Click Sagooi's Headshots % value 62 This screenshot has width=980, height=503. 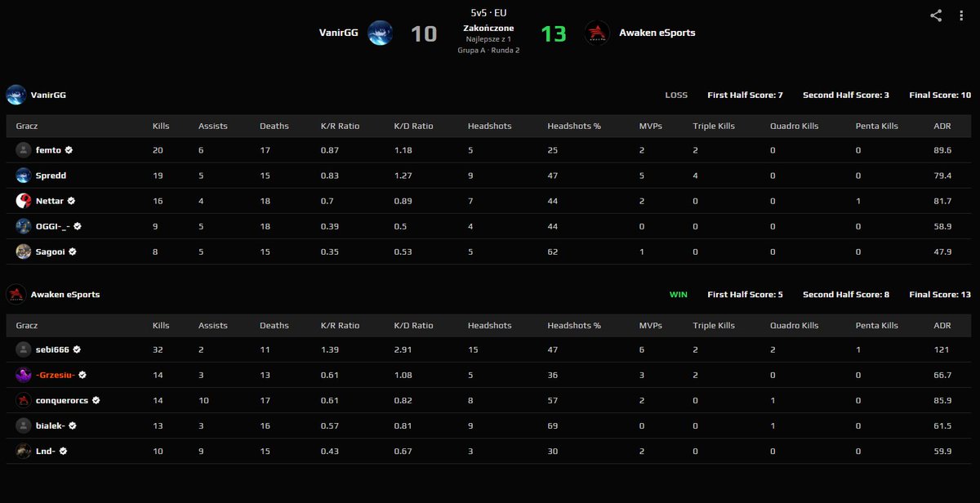[x=553, y=251]
